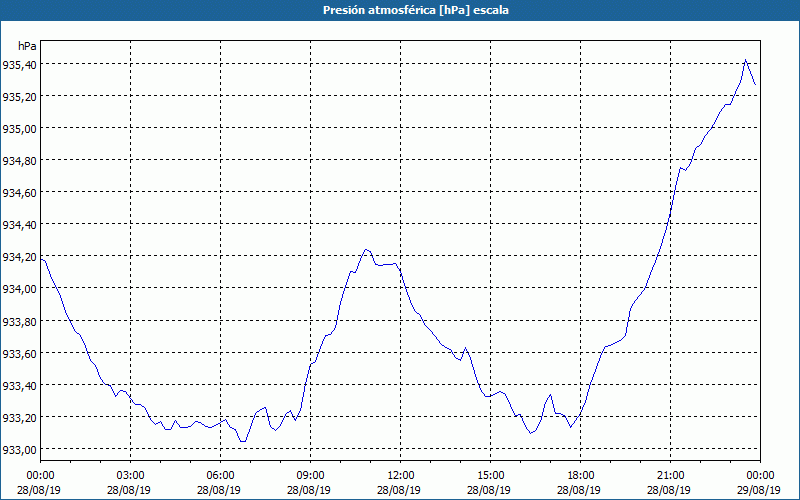The height and width of the screenshot is (500, 800).
Task: Select the 934,80 y-axis value
Action: [19, 161]
